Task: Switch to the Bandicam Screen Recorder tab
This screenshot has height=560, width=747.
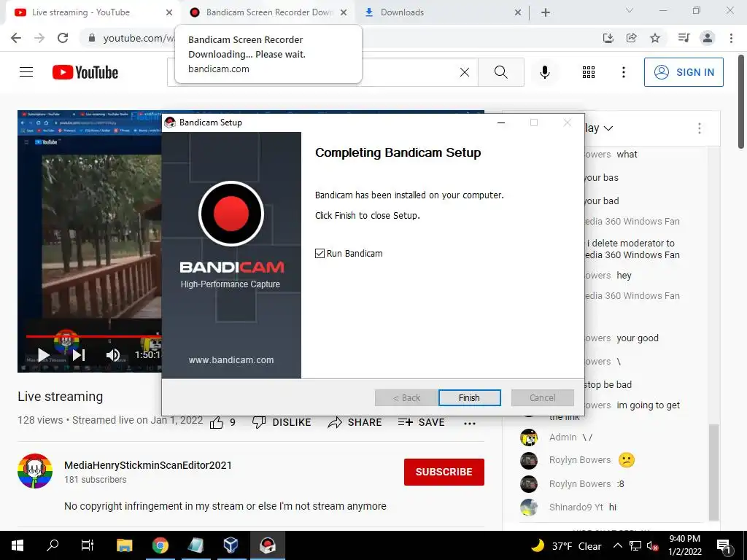Action: (269, 12)
